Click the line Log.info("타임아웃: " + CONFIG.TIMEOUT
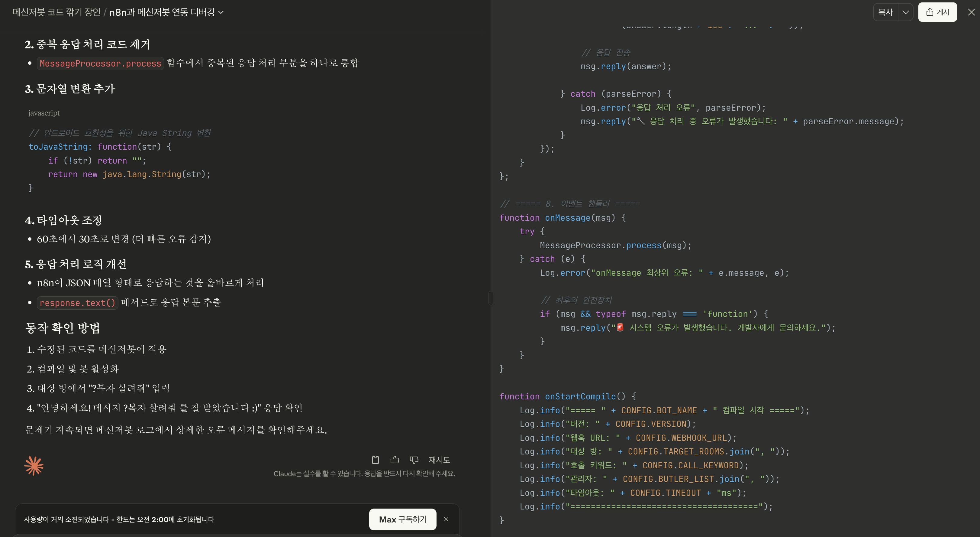 point(633,493)
